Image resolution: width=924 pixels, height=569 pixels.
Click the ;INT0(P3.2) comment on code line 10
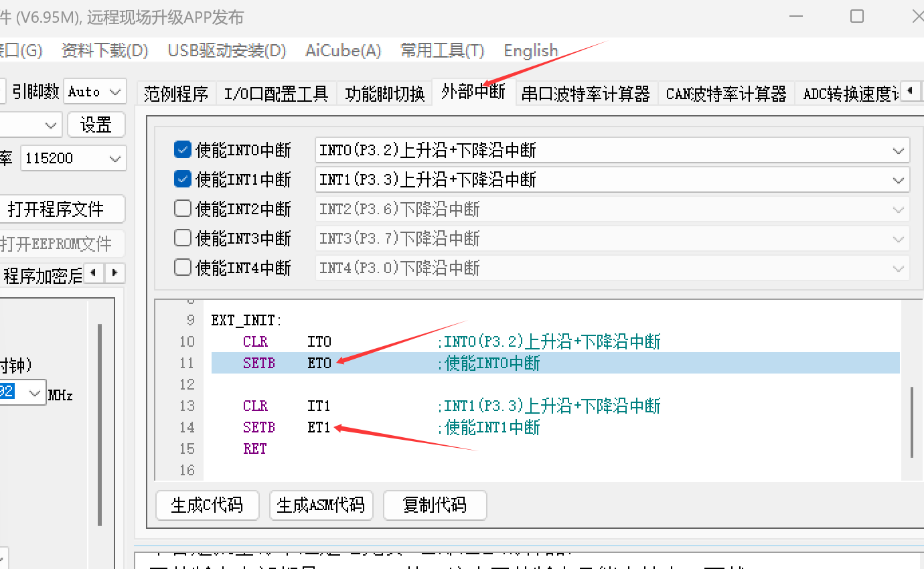[548, 342]
